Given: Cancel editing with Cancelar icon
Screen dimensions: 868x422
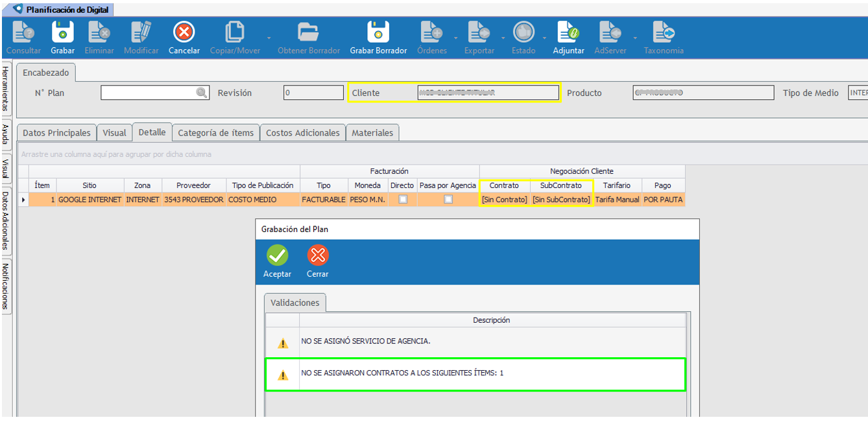Looking at the screenshot, I should coord(184,32).
